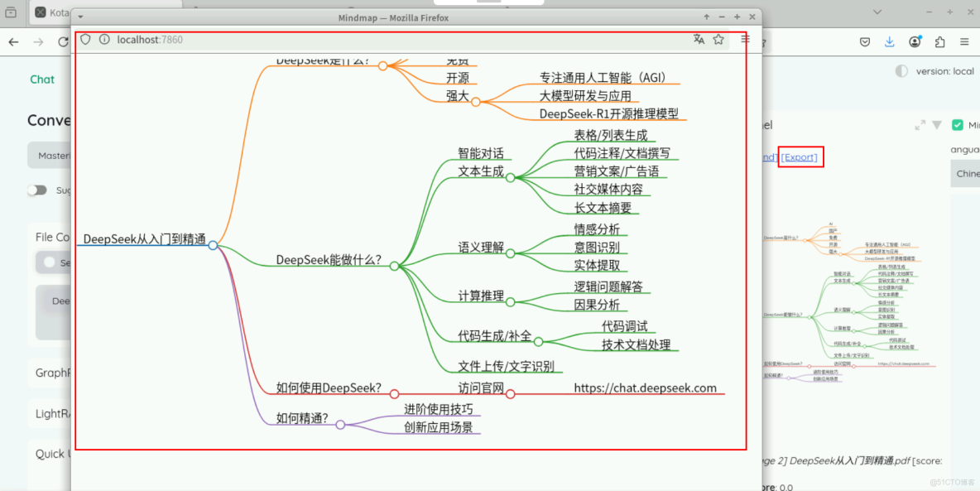
Task: Click the site information icon beside localhost:7860
Action: click(x=104, y=40)
